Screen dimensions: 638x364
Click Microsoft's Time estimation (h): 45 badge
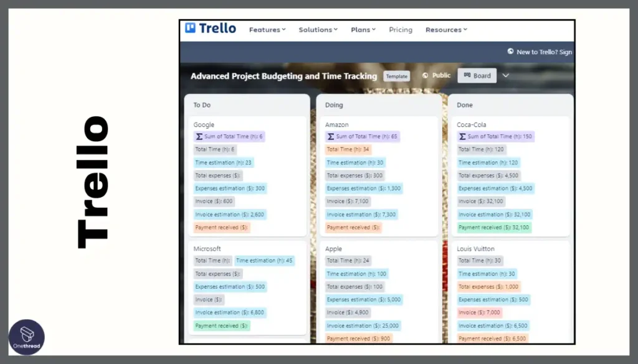pyautogui.click(x=264, y=261)
